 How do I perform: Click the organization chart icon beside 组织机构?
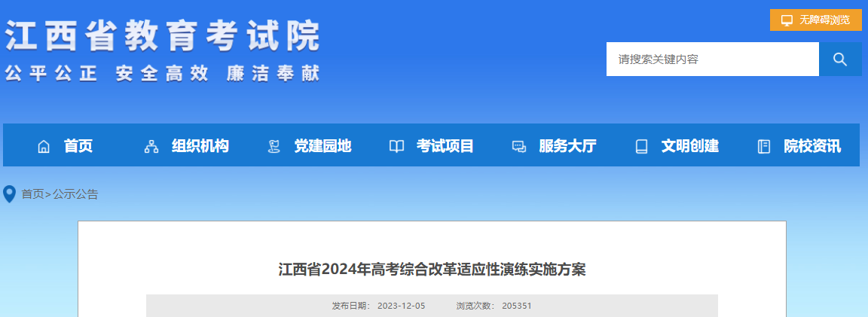tap(151, 147)
